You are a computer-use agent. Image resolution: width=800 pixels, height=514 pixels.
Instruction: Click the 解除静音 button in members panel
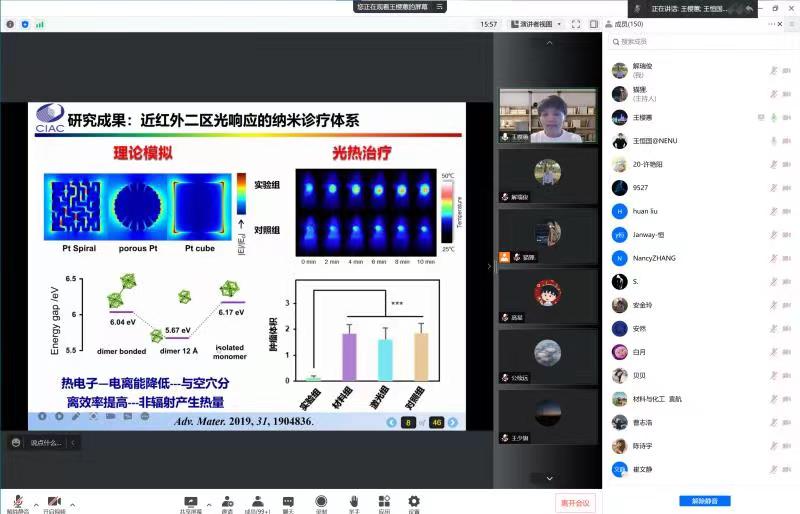pyautogui.click(x=704, y=501)
